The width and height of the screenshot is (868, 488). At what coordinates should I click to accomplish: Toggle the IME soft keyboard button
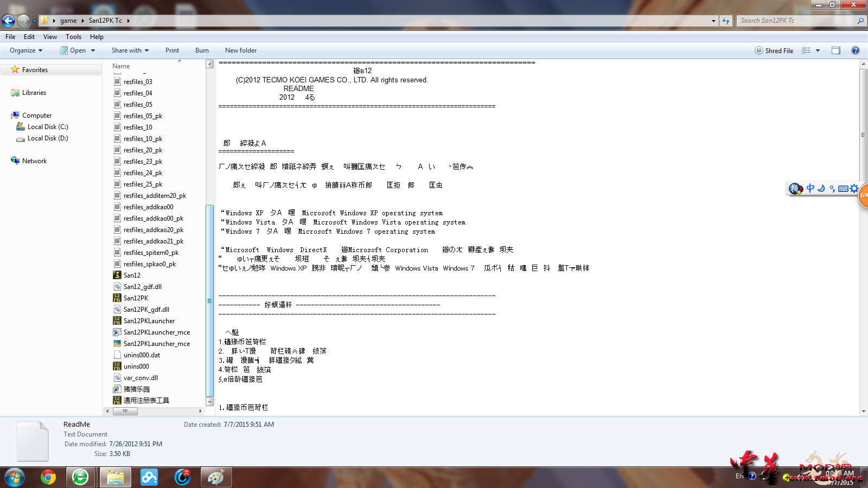pyautogui.click(x=843, y=189)
